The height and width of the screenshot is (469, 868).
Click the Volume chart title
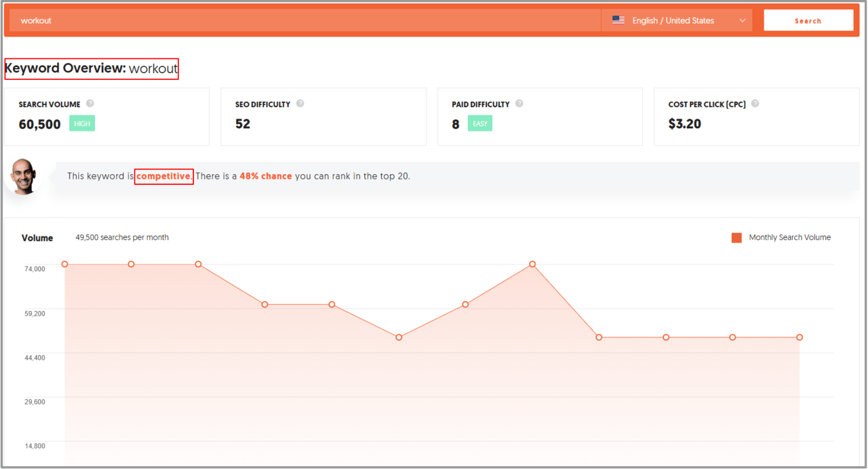[x=37, y=238]
